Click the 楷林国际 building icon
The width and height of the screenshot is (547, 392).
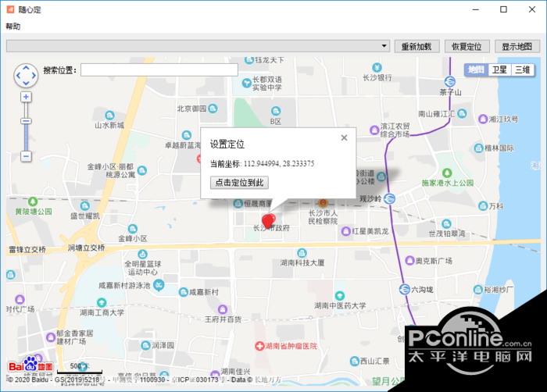478,148
